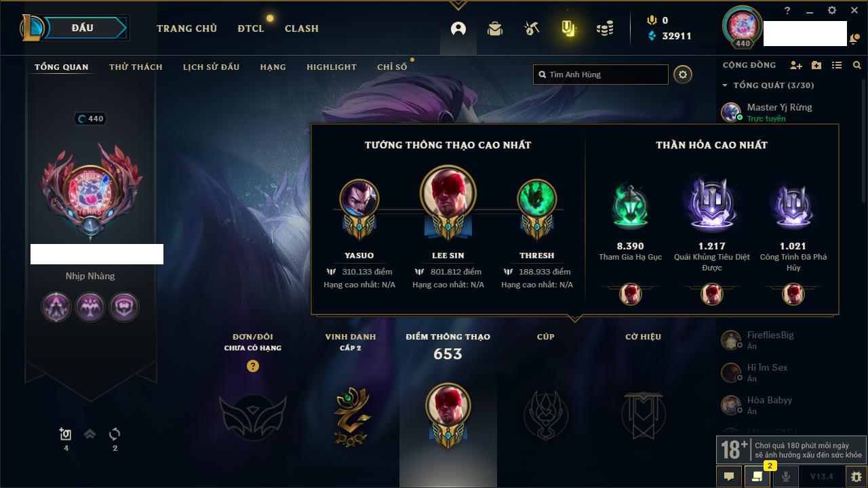This screenshot has width=868, height=488.
Task: Open the Profile icon in the top bar
Action: [x=458, y=28]
